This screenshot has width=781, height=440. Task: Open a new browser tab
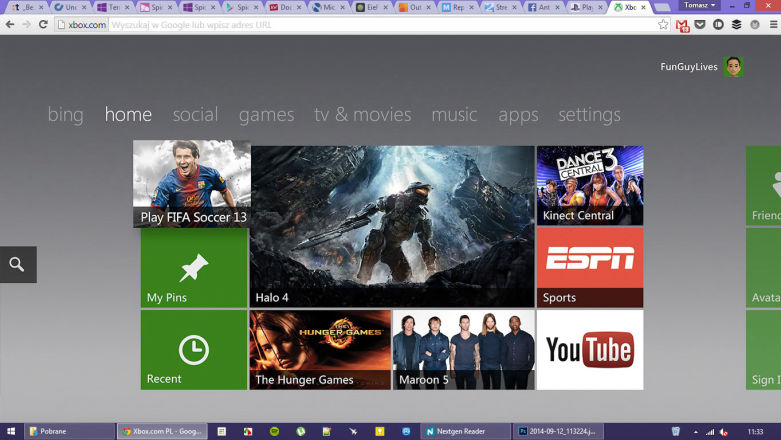661,7
